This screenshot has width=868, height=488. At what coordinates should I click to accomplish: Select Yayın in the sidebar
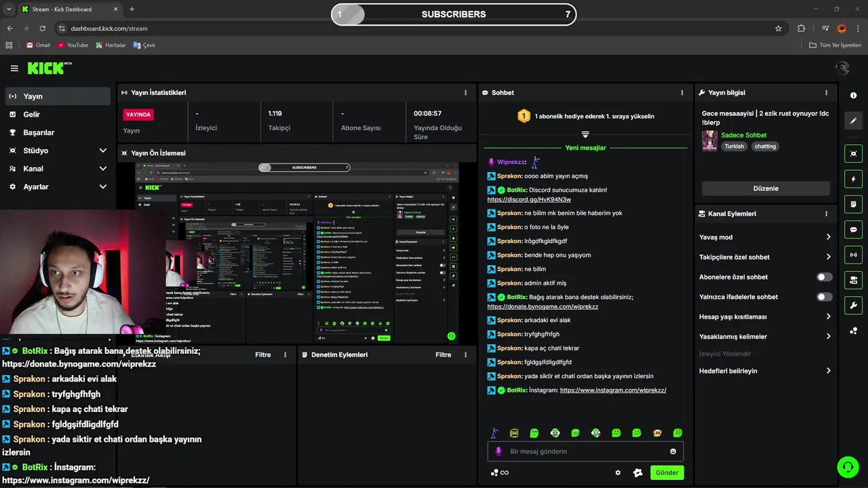56,96
